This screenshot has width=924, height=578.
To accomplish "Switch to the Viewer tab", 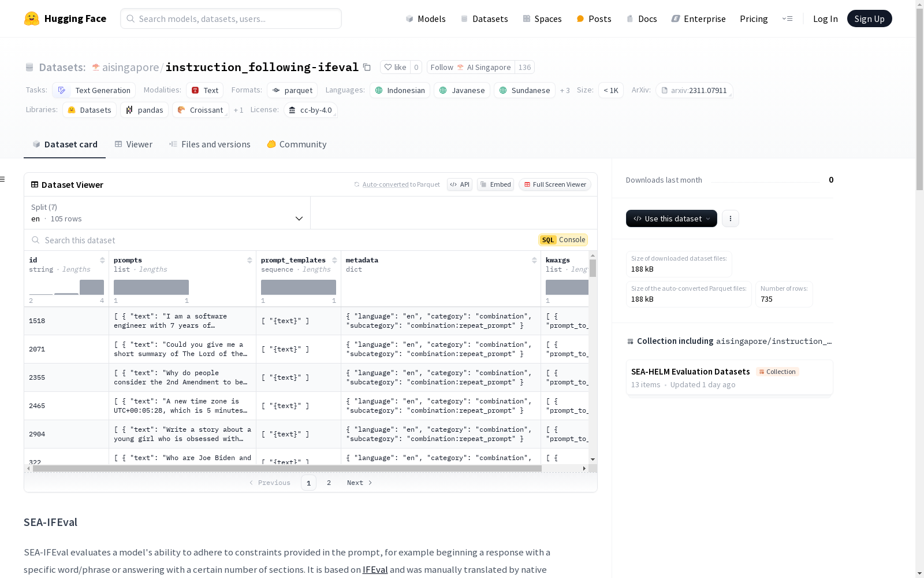I will click(x=133, y=144).
